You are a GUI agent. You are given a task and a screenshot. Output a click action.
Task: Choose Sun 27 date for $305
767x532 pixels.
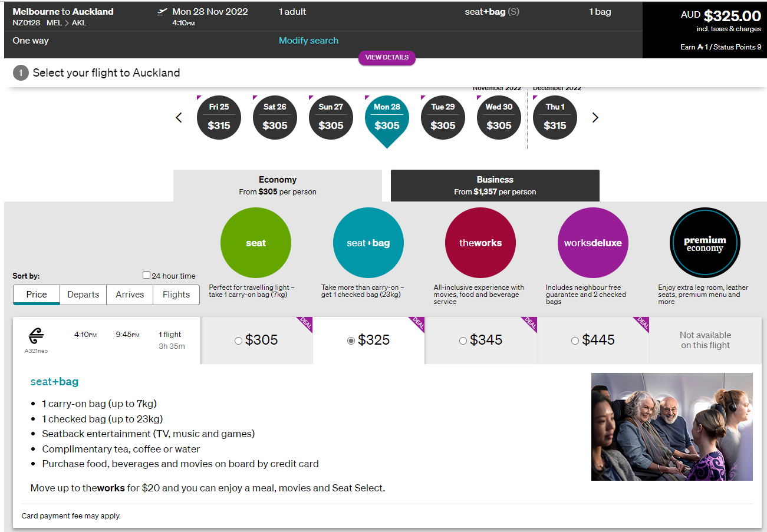(331, 118)
